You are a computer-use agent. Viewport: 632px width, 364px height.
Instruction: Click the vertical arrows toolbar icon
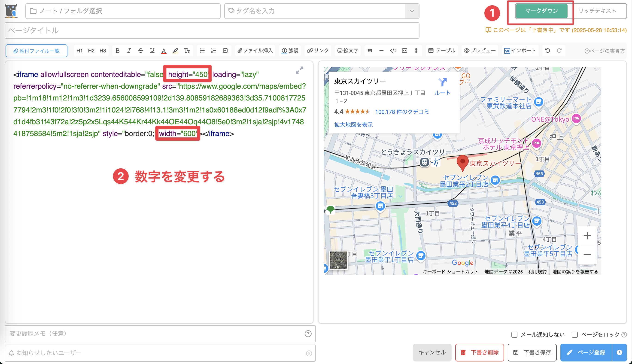(x=416, y=51)
